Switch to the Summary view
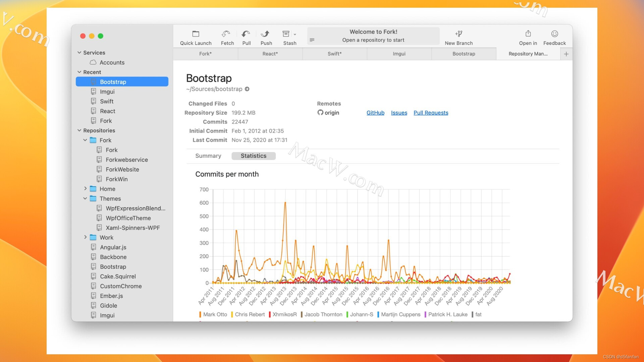This screenshot has width=644, height=362. click(208, 156)
